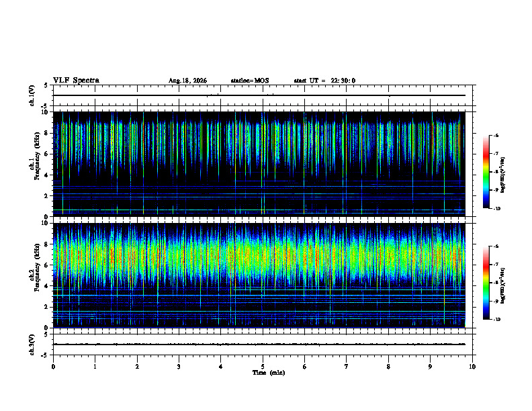The width and height of the screenshot is (532, 411).
Task: Click the "ch.3(V)" axis label
Action: [32, 345]
